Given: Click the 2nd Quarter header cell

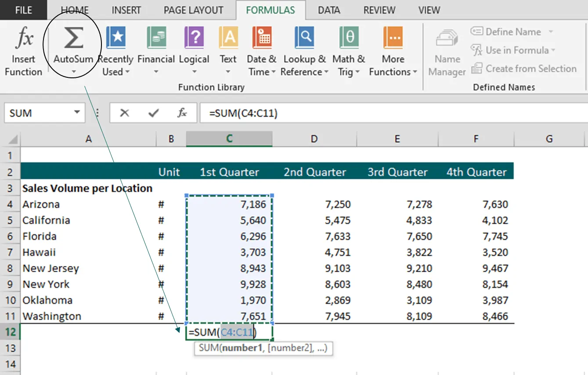Looking at the screenshot, I should [x=314, y=172].
